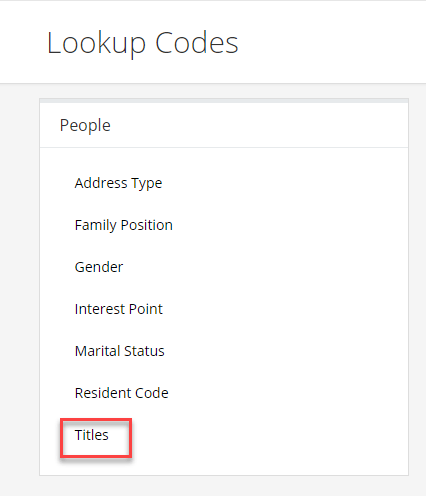Open the Address Type lookup codes

click(x=118, y=183)
